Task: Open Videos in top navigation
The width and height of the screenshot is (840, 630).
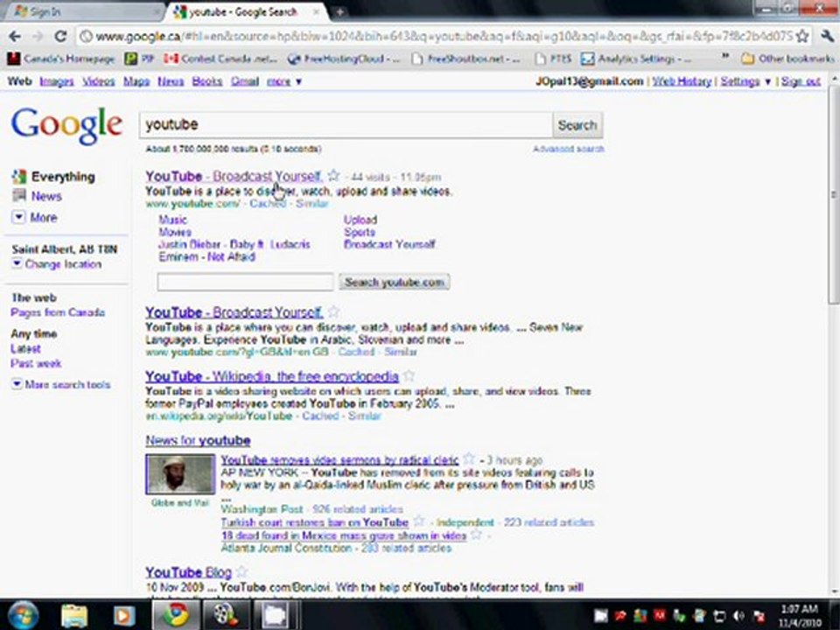Action: [x=99, y=81]
